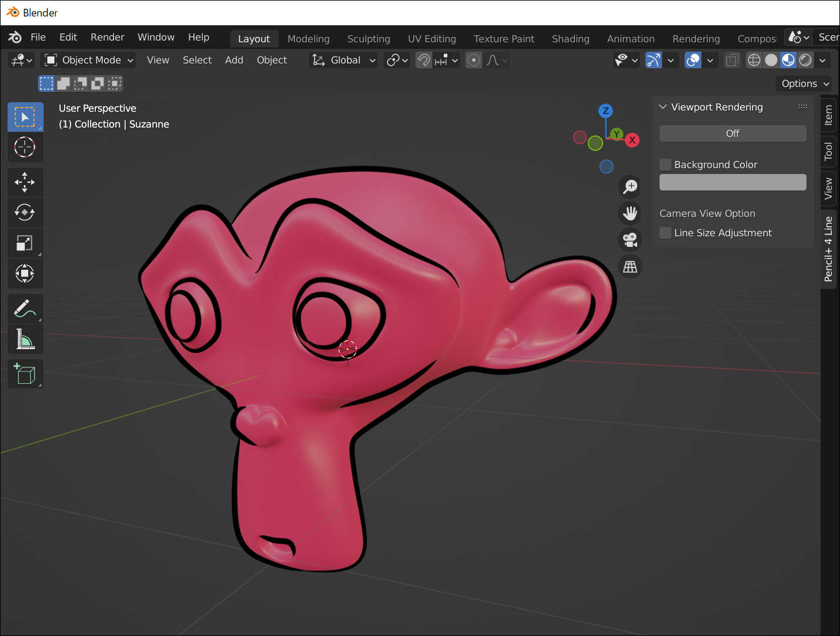Screen dimensions: 840x636
Task: Click the Scene selector field
Action: coord(826,37)
